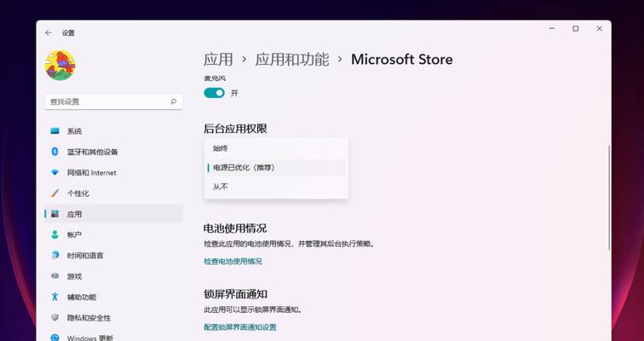Click the 系统 monitor icon
The height and width of the screenshot is (341, 644).
click(55, 131)
